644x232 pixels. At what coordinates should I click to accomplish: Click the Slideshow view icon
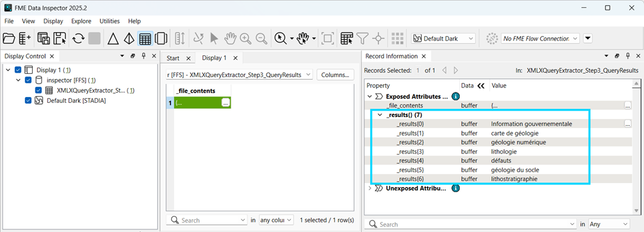pyautogui.click(x=161, y=39)
